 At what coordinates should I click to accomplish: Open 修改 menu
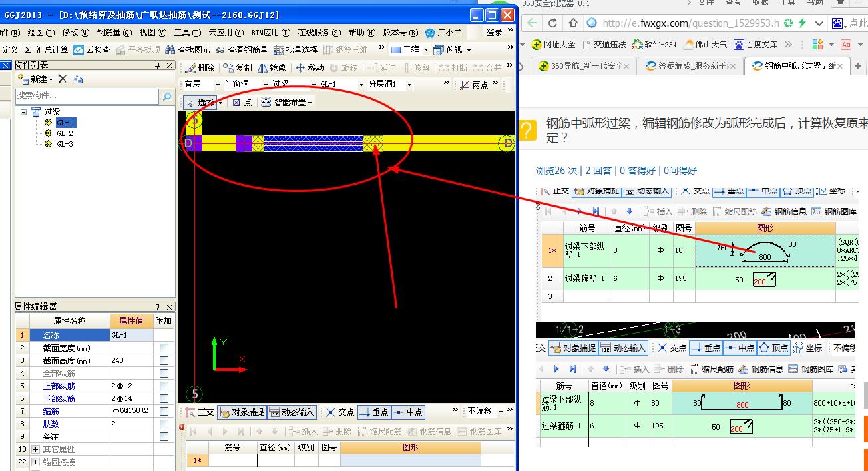(x=75, y=32)
